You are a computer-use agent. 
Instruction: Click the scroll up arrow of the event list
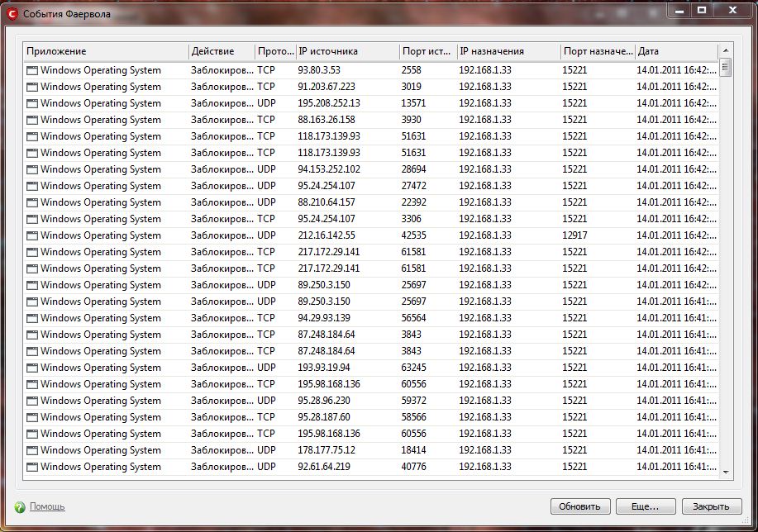726,51
